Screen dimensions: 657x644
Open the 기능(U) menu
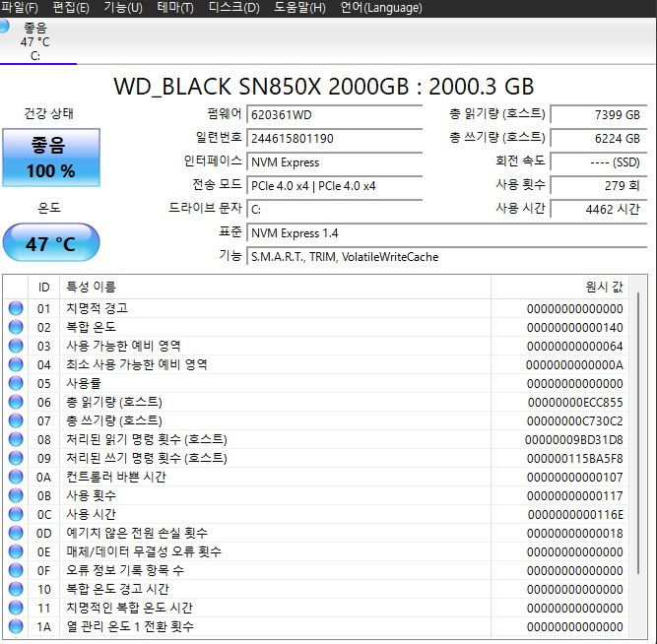tap(123, 8)
